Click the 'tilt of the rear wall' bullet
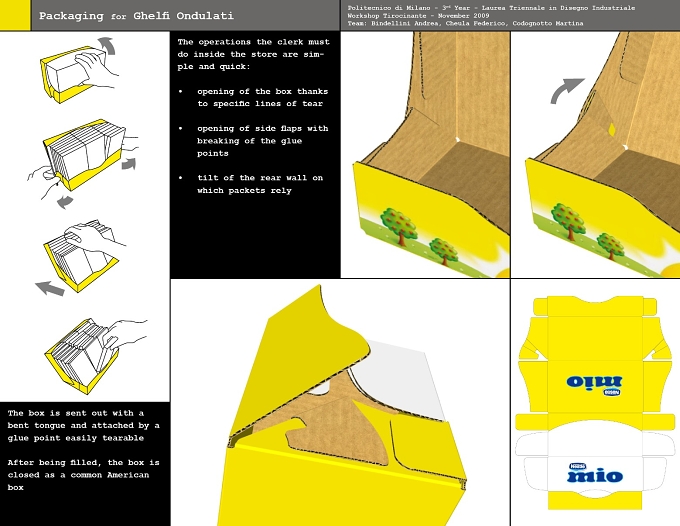 pyautogui.click(x=260, y=184)
